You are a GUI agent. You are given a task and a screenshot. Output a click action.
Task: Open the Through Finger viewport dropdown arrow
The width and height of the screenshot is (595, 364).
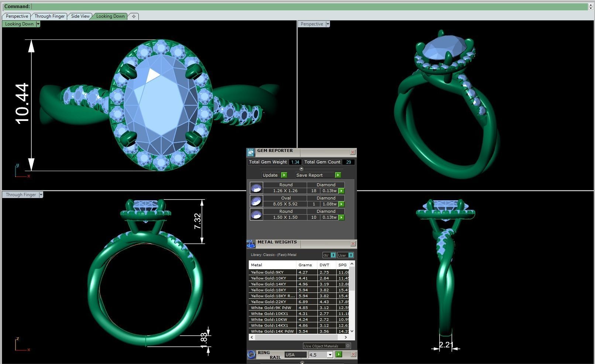tap(41, 195)
